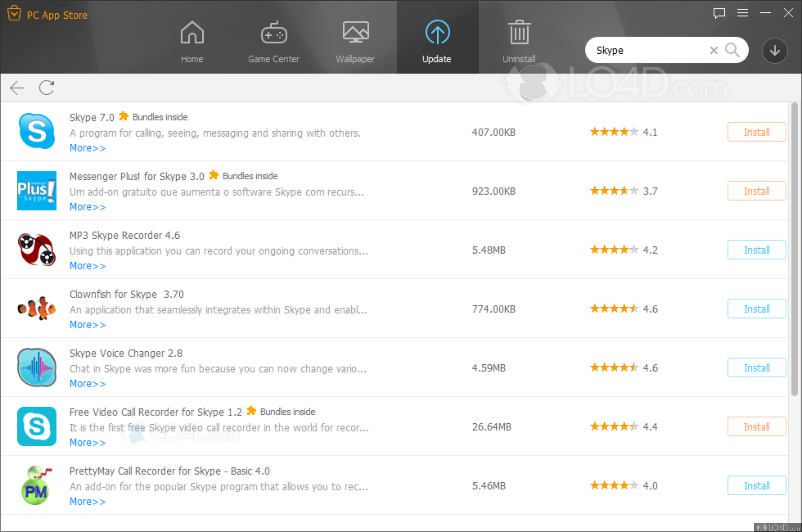This screenshot has width=802, height=532.
Task: Go to Game Center gamepad icon
Action: [x=274, y=33]
